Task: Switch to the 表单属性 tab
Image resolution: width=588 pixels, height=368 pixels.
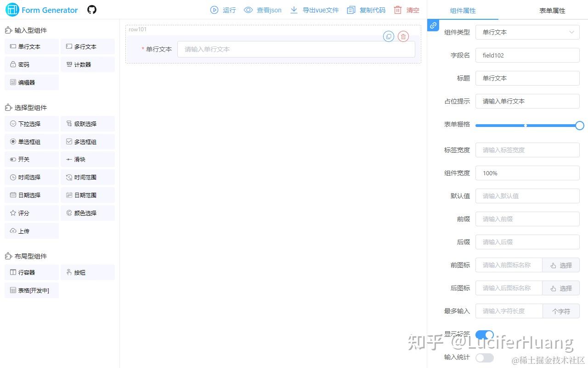Action: pos(552,10)
